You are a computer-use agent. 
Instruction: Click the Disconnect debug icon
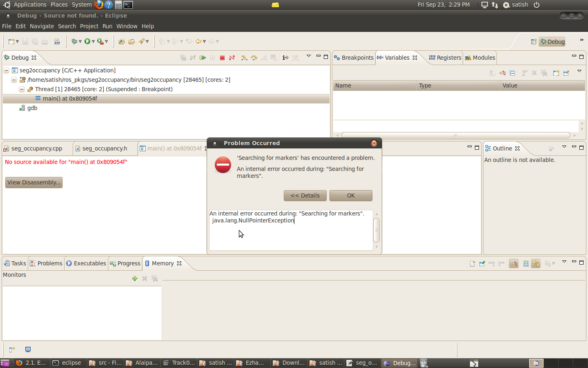pos(232,58)
